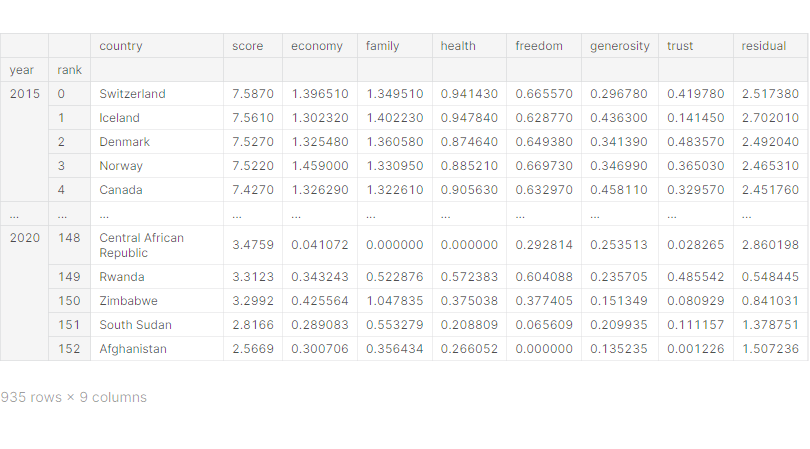The width and height of the screenshot is (810, 449).
Task: Click the generosity column header
Action: (x=619, y=46)
